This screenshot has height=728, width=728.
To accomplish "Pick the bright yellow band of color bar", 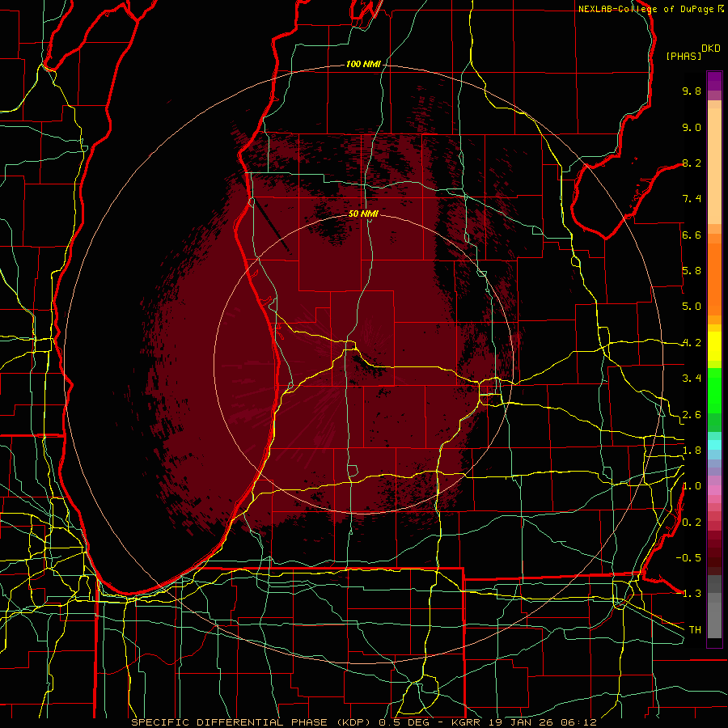I will (x=714, y=346).
